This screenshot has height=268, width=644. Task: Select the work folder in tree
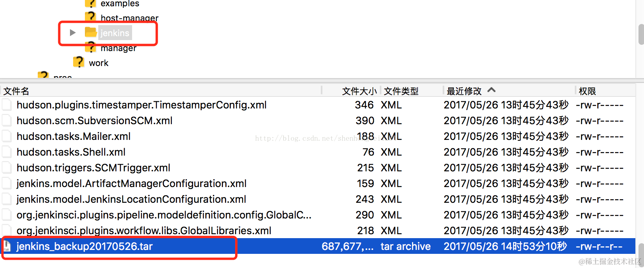pos(99,63)
